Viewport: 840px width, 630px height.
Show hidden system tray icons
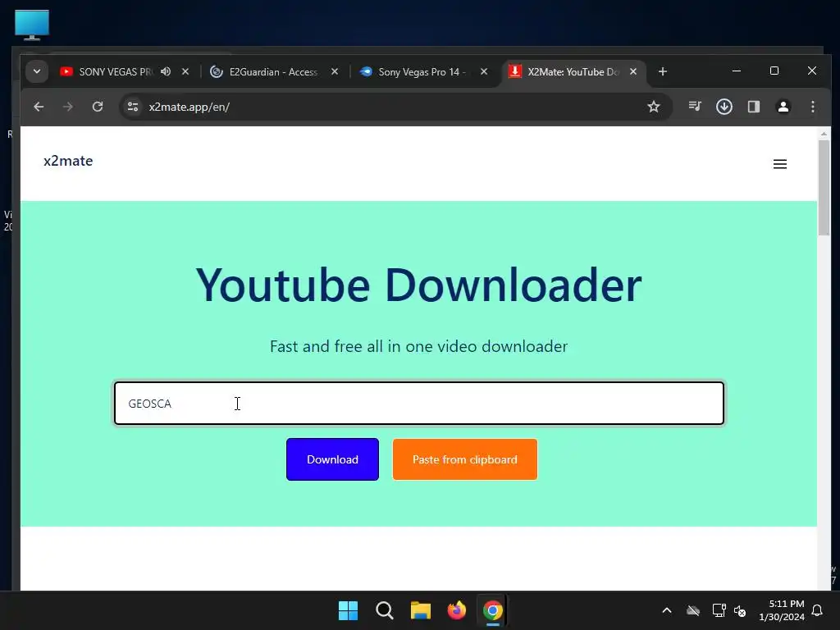pyautogui.click(x=667, y=610)
